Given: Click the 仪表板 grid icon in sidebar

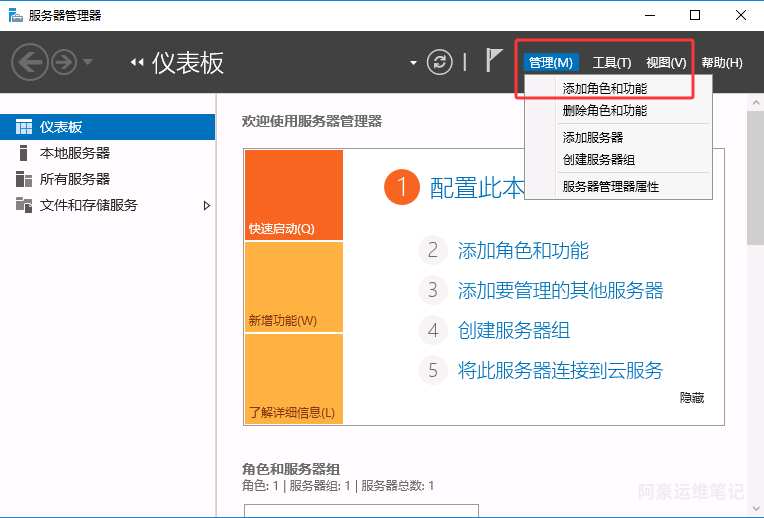Looking at the screenshot, I should 24,127.
